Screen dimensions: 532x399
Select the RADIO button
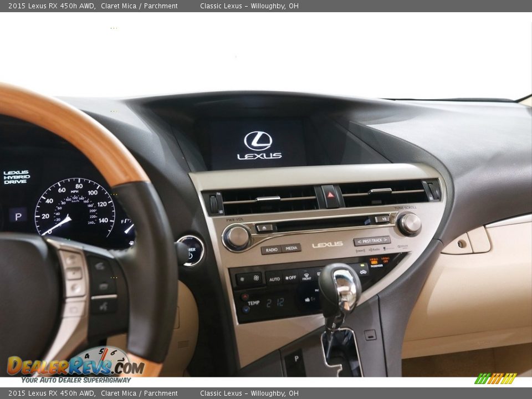click(272, 250)
